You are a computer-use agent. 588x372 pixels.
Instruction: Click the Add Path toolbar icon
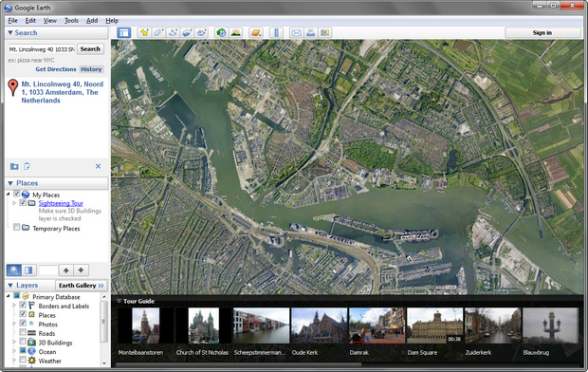pyautogui.click(x=173, y=32)
